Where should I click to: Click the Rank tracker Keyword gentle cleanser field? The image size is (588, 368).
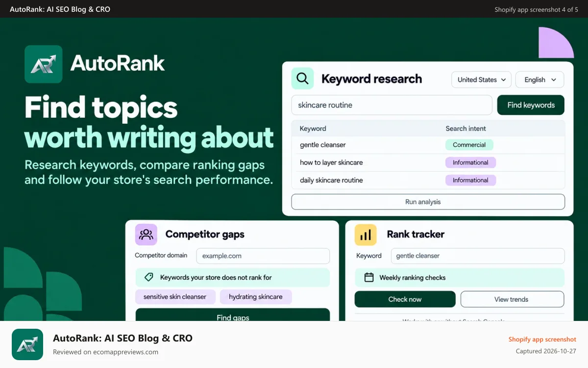[x=477, y=256]
